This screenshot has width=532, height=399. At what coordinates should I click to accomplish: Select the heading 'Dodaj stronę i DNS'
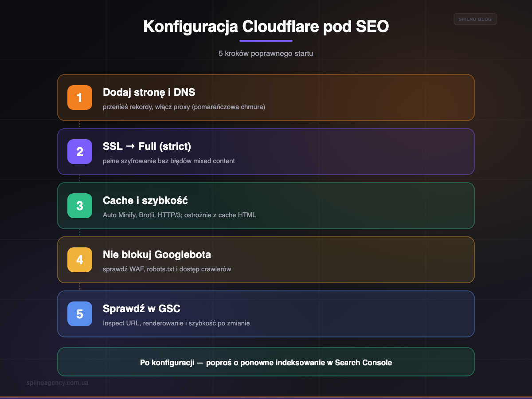149,92
